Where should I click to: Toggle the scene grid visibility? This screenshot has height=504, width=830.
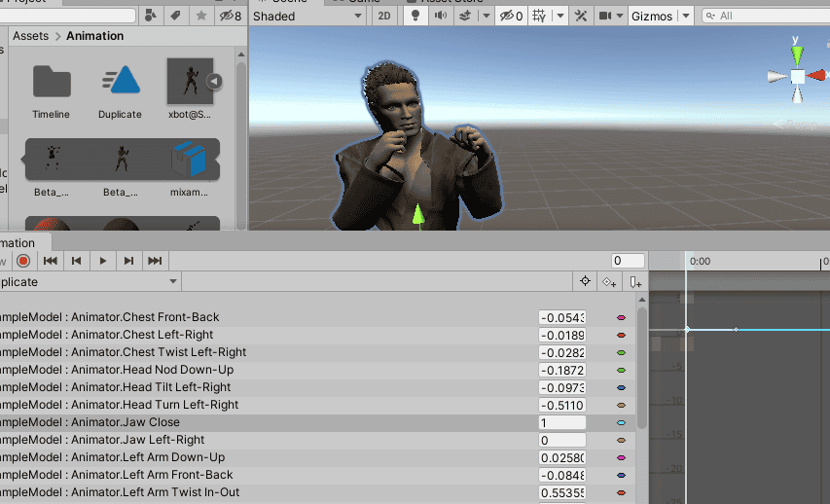(539, 16)
